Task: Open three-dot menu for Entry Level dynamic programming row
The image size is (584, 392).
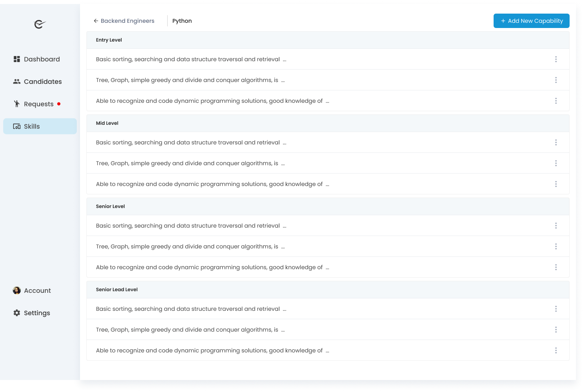Action: click(556, 100)
